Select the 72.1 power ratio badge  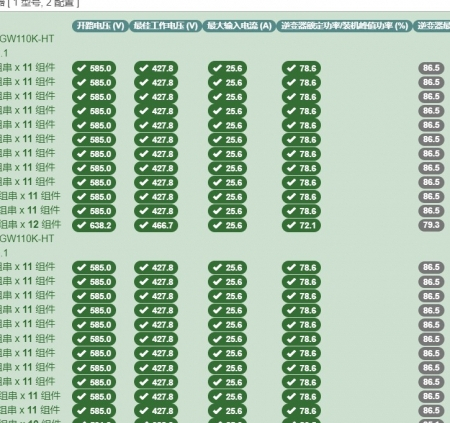(301, 225)
